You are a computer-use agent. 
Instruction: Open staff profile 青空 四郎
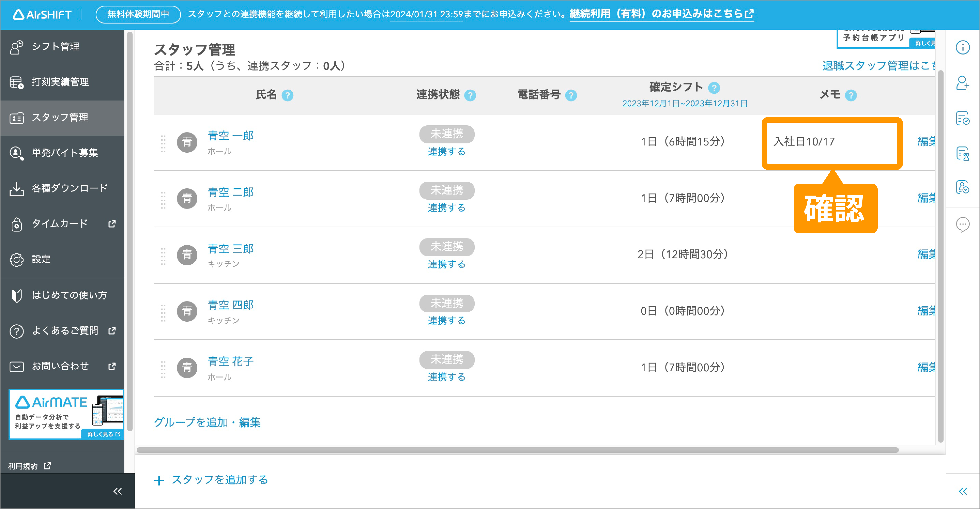[x=231, y=305]
